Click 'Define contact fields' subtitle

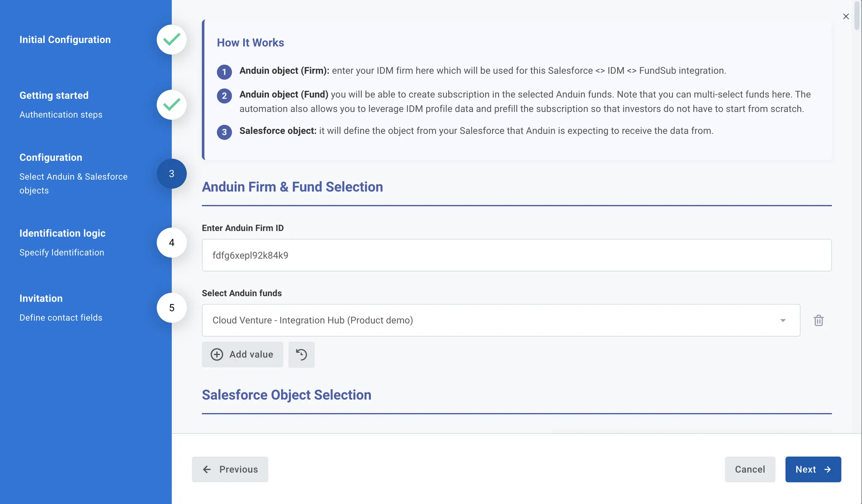(x=61, y=318)
